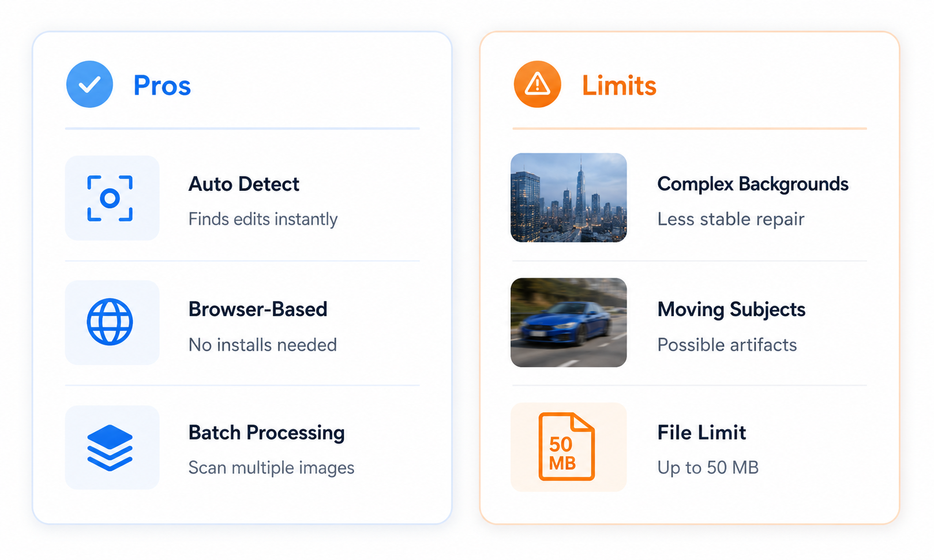Click 'Less stable repair' text

click(x=731, y=219)
